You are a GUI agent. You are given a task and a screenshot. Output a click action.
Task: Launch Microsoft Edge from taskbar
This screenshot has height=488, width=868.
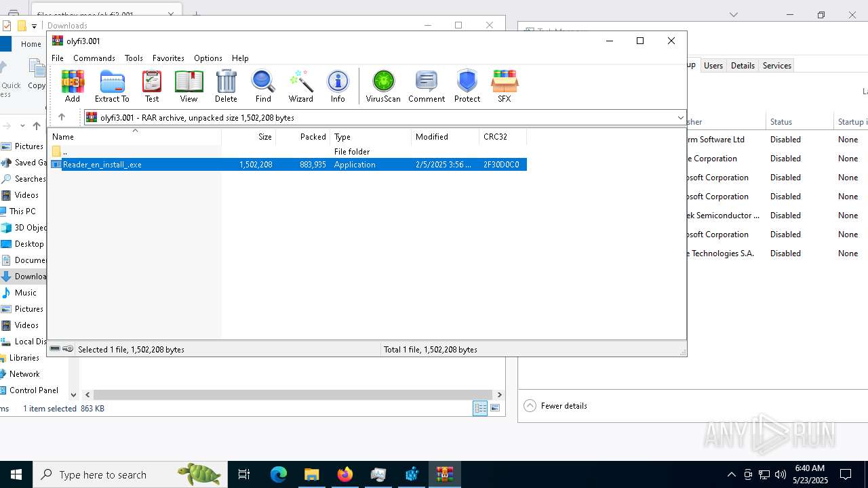(x=279, y=474)
